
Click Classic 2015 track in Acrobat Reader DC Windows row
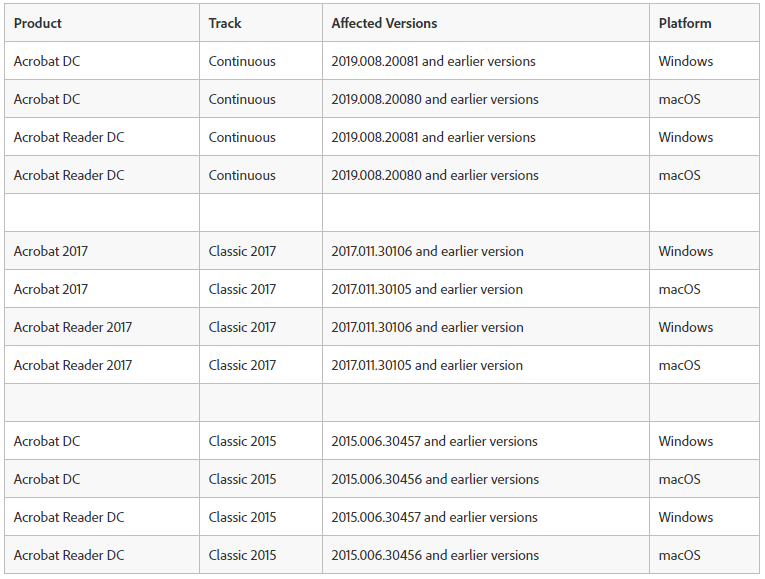242,517
